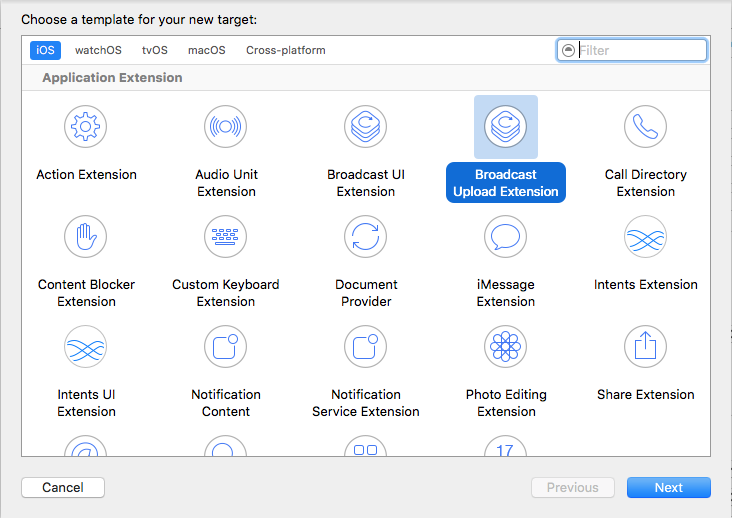Focus the Filter search field
Image resolution: width=732 pixels, height=518 pixels.
pyautogui.click(x=640, y=50)
